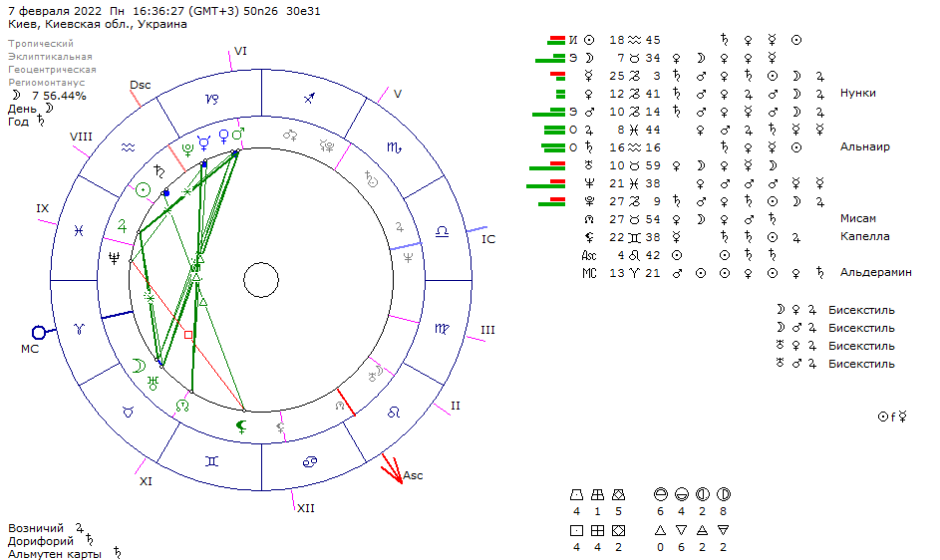Select the small circle at the chart center
The width and height of the screenshot is (940, 560).
(261, 280)
